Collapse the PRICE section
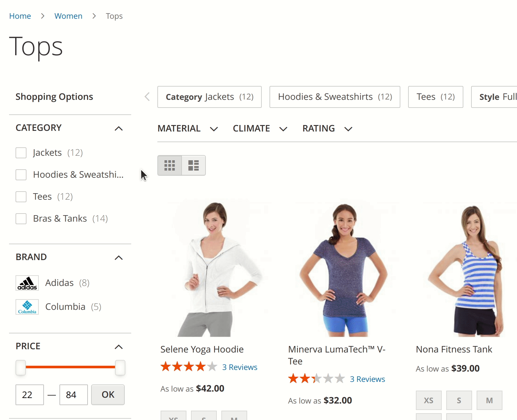Screen dimensions: 517x420 119,347
